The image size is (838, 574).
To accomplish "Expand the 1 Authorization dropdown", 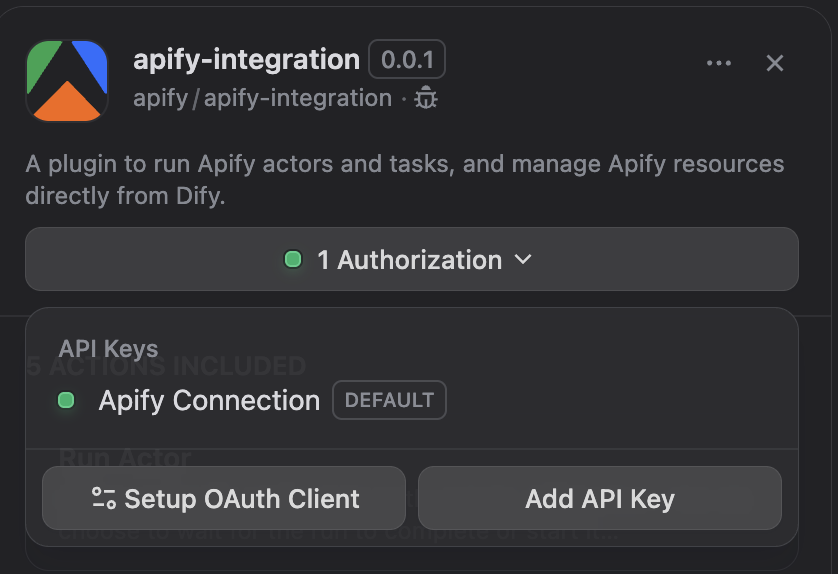I will pos(412,259).
